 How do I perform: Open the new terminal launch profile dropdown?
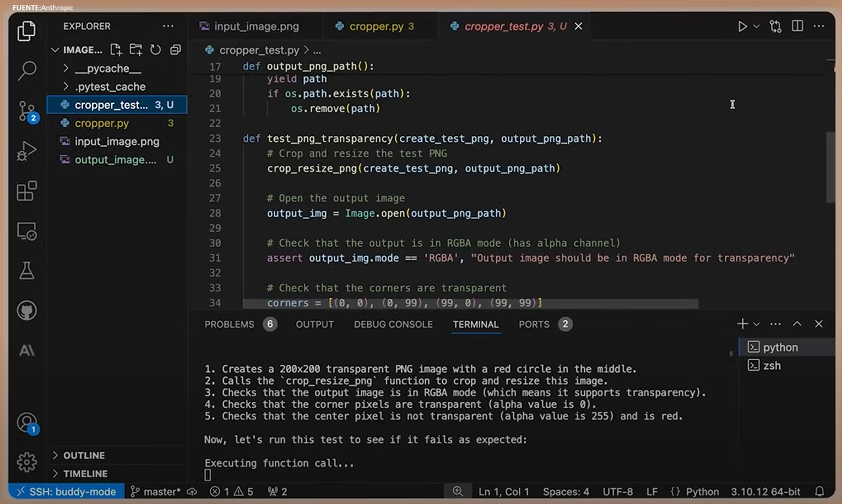[x=757, y=325]
